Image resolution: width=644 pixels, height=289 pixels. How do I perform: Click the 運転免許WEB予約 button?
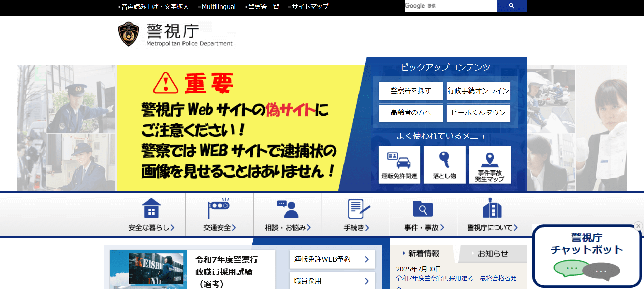tap(332, 259)
